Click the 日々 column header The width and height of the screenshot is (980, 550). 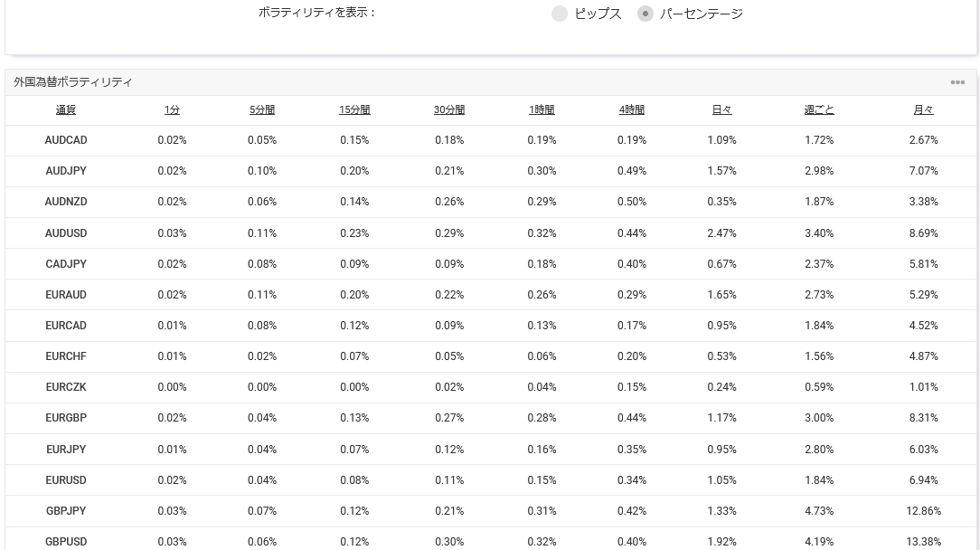coord(721,109)
